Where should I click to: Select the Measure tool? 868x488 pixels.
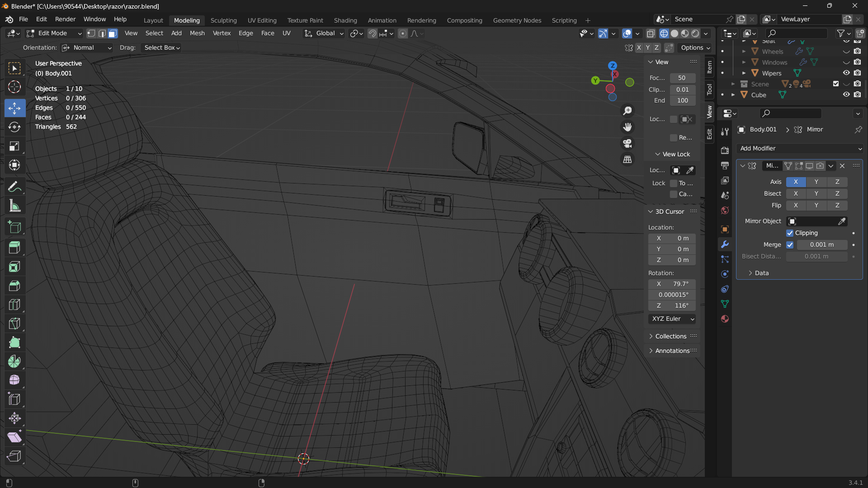point(14,206)
